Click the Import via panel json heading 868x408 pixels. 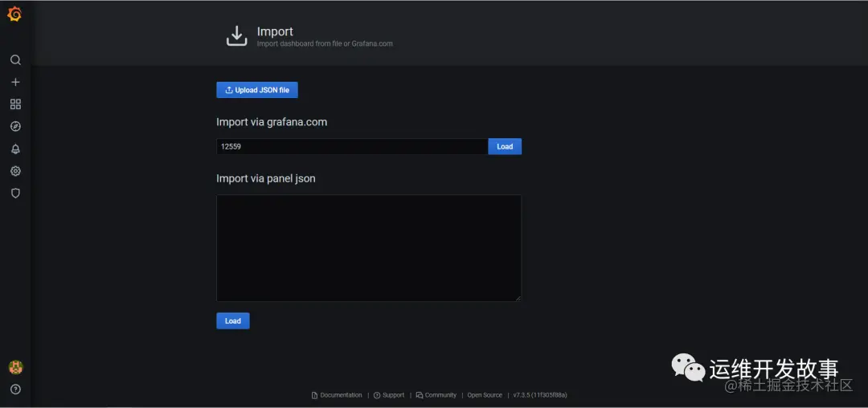click(266, 178)
